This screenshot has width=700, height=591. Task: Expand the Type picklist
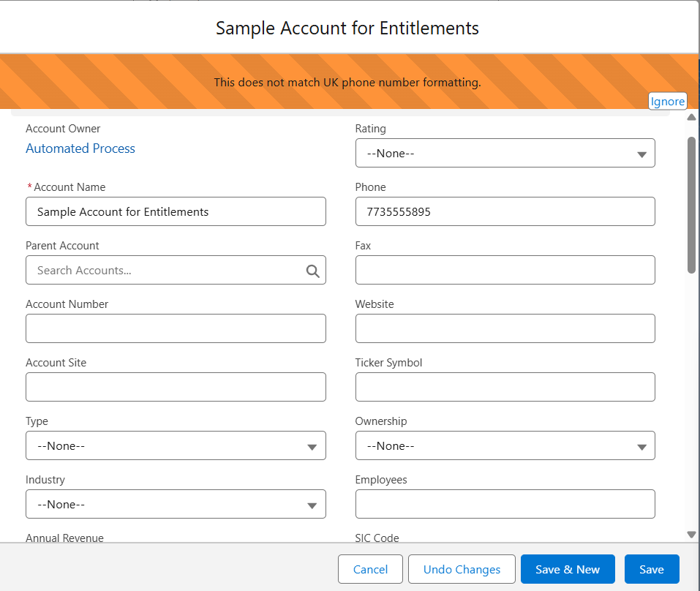pyautogui.click(x=176, y=445)
